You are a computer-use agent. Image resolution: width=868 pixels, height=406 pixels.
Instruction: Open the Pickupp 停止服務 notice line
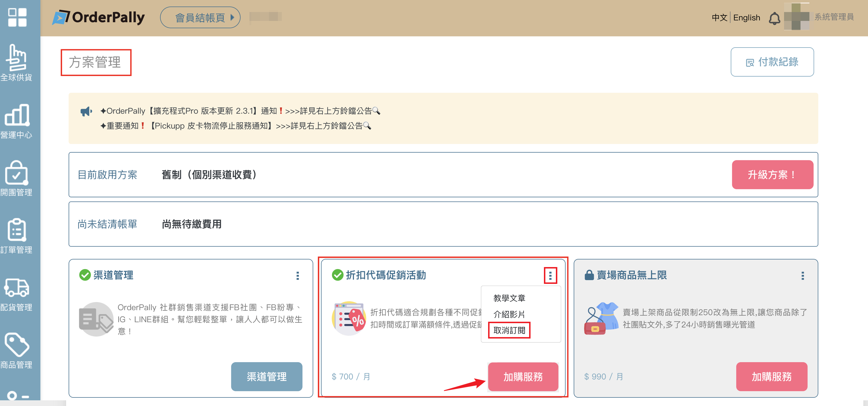tap(235, 126)
